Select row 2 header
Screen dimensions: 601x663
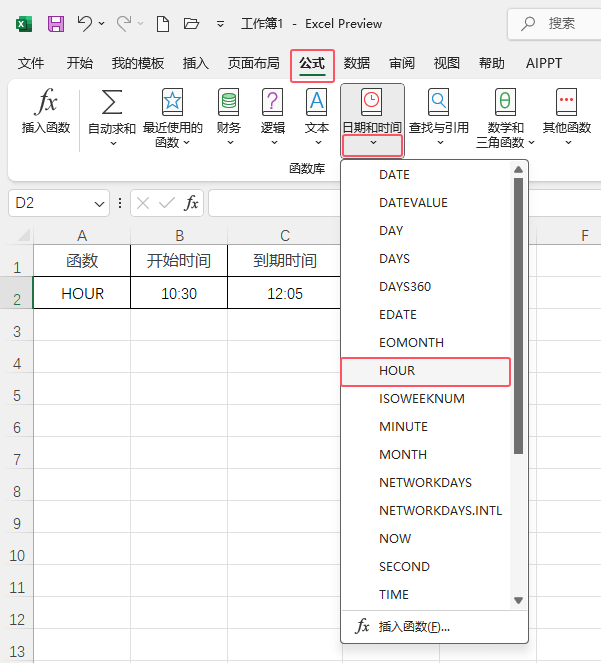(x=16, y=293)
